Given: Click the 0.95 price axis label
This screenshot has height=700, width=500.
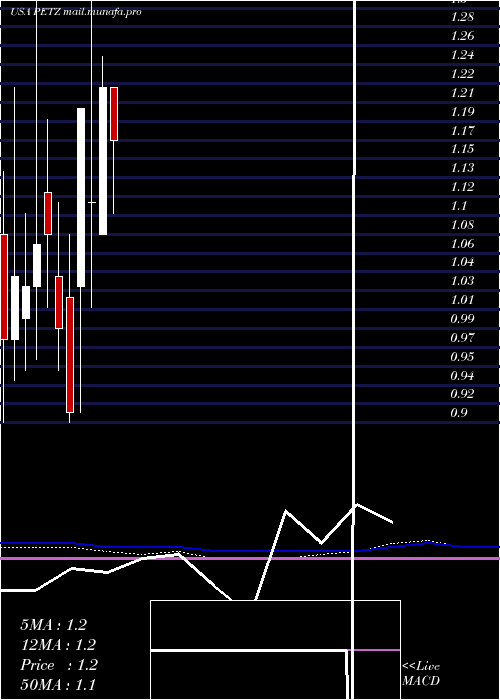Looking at the screenshot, I should (462, 357).
